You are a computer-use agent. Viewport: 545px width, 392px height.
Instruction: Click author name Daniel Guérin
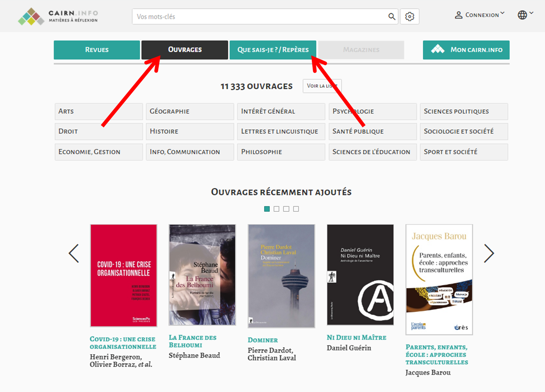coord(349,348)
